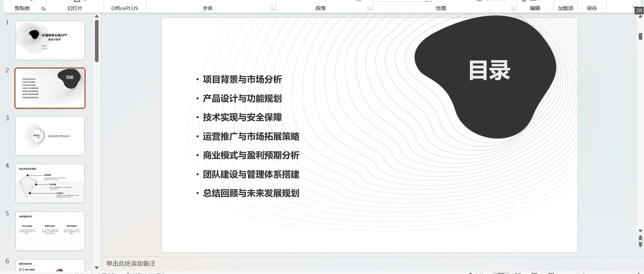Image resolution: width=644 pixels, height=274 pixels.
Task: Click the main editor vertical scrollbar thumb
Action: [x=640, y=36]
